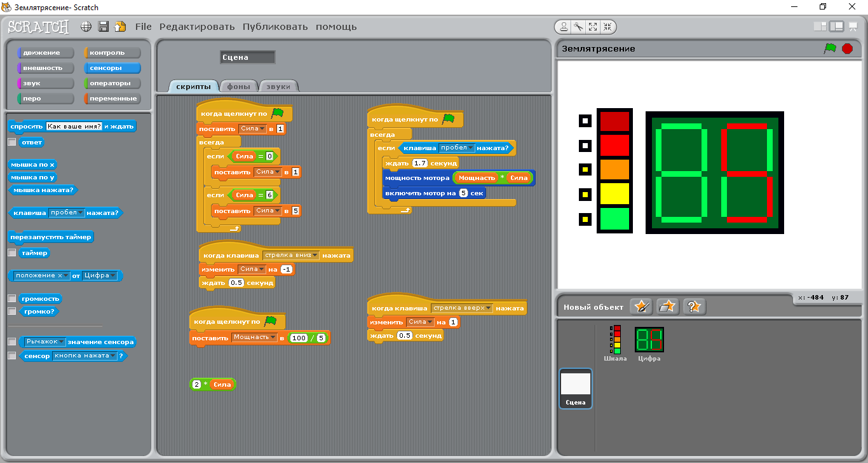Get a surprise sprite
868x463 pixels.
point(695,307)
